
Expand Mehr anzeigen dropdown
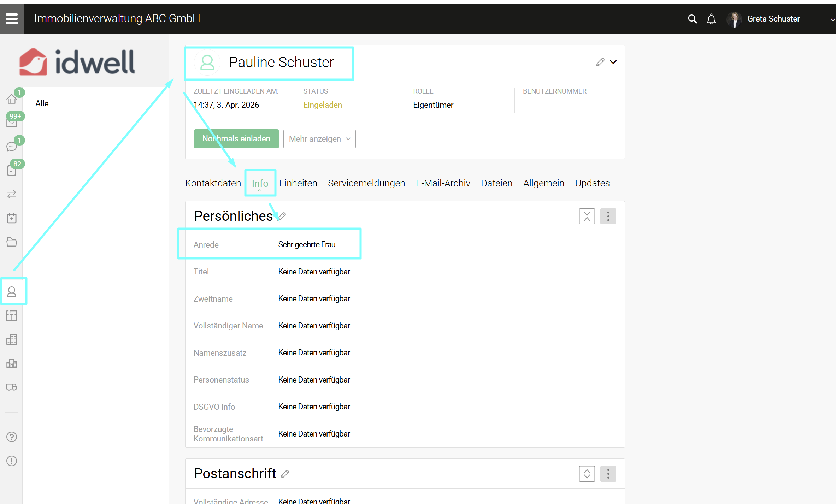click(x=319, y=139)
